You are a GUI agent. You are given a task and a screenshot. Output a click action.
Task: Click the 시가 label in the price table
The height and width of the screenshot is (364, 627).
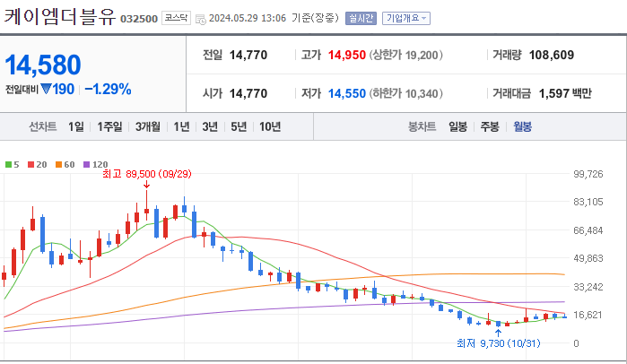[x=213, y=93]
